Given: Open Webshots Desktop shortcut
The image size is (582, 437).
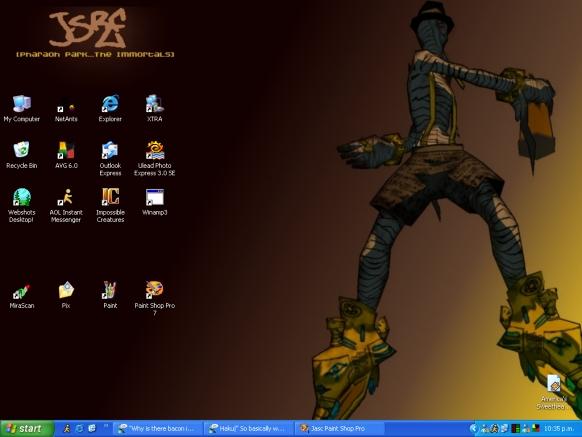Looking at the screenshot, I should pos(22,205).
